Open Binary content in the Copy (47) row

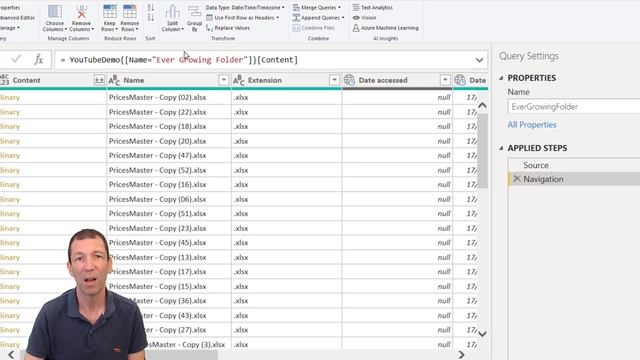click(x=10, y=156)
